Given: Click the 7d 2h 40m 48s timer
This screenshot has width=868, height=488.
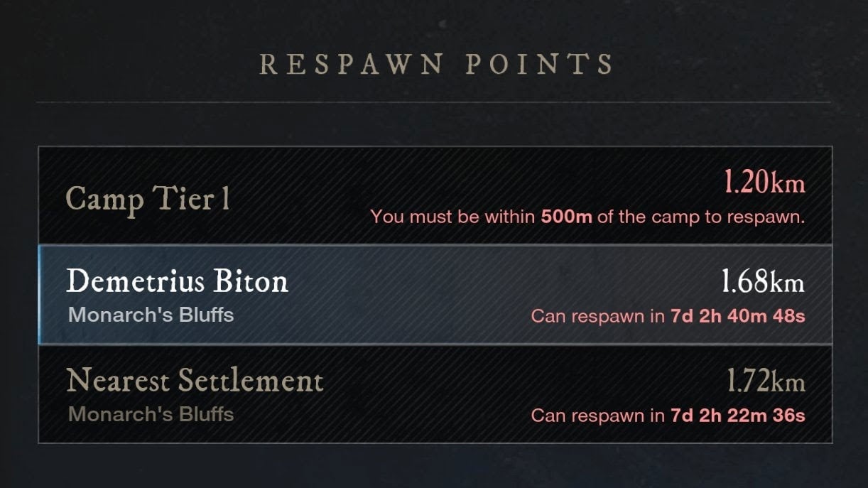Looking at the screenshot, I should click(x=738, y=316).
